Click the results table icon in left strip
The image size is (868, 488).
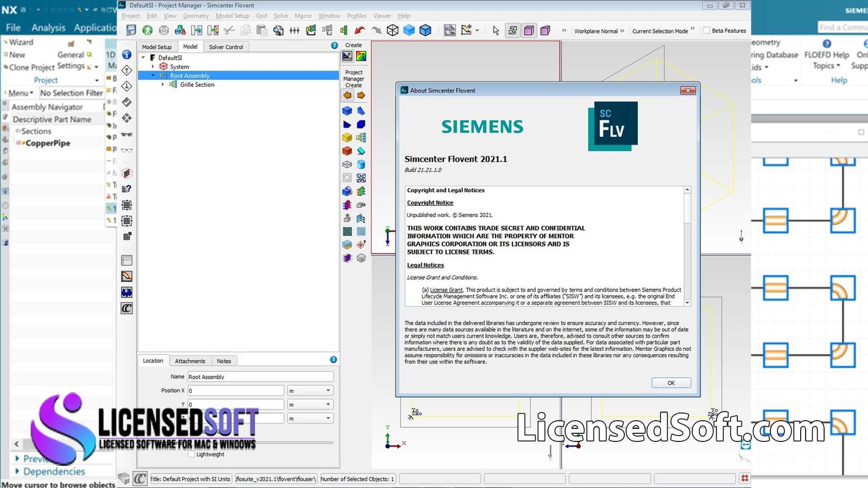(126, 261)
